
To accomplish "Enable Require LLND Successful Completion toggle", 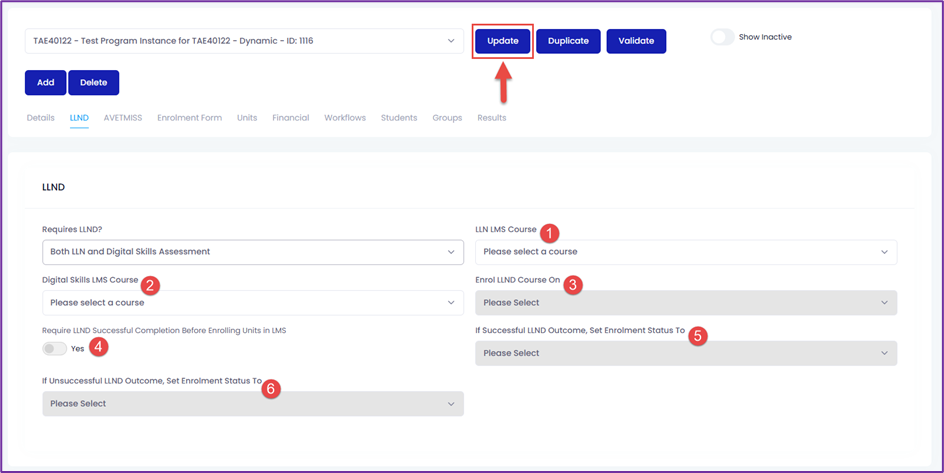I will (54, 348).
